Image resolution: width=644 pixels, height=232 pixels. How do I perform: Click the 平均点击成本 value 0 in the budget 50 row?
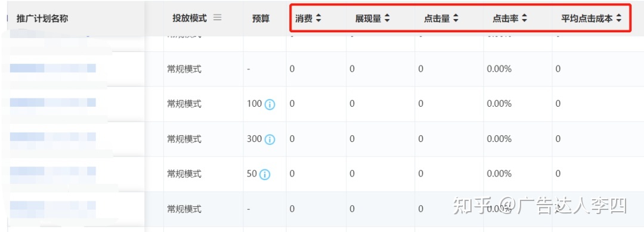(x=558, y=174)
